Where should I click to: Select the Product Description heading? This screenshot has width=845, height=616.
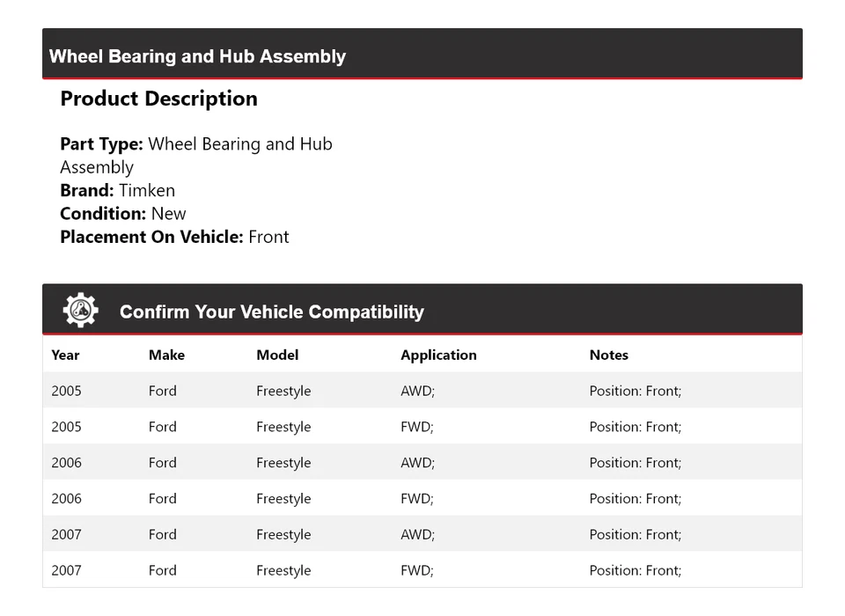coord(158,99)
